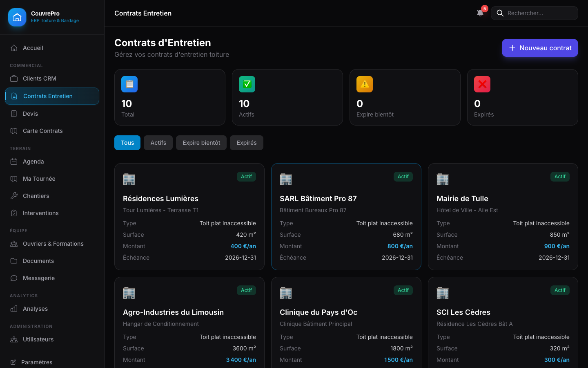Open the Devis menu item
588x368 pixels.
click(x=52, y=114)
